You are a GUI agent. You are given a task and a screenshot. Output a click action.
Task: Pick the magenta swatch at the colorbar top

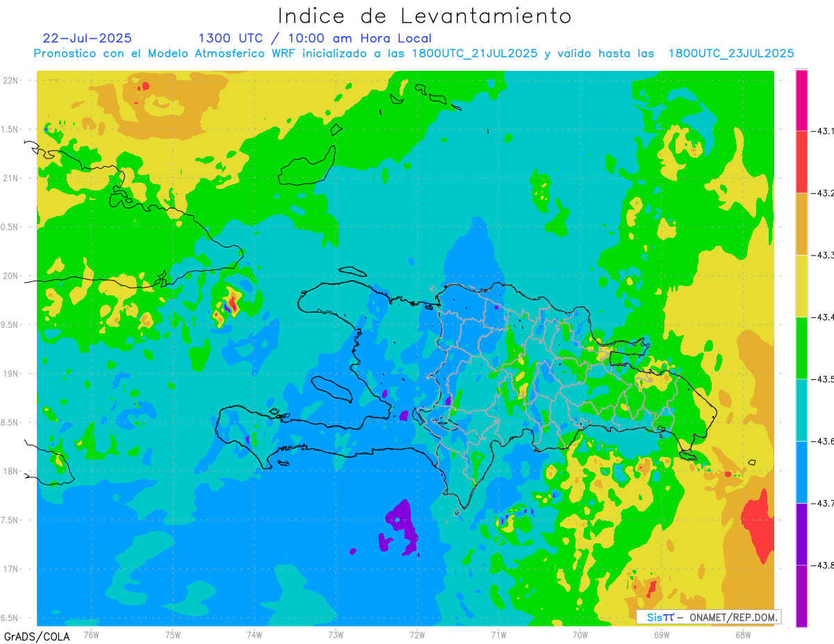pos(801,99)
